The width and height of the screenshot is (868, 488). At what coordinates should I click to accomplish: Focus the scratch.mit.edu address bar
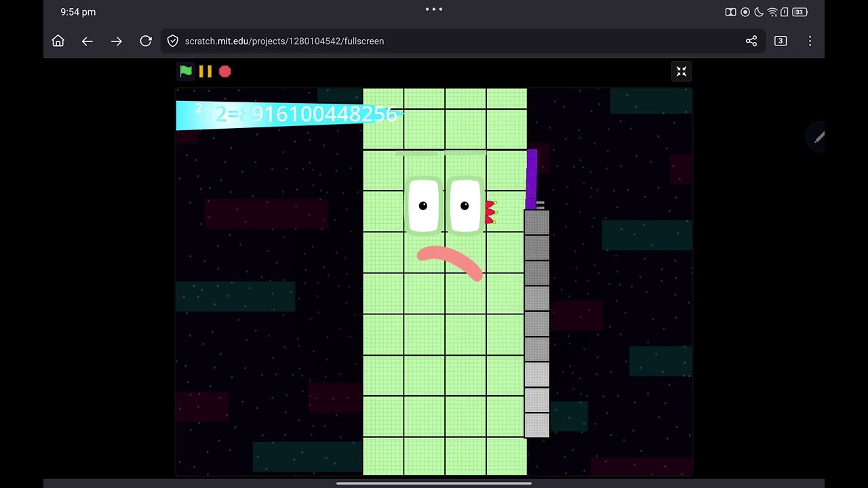coord(463,41)
